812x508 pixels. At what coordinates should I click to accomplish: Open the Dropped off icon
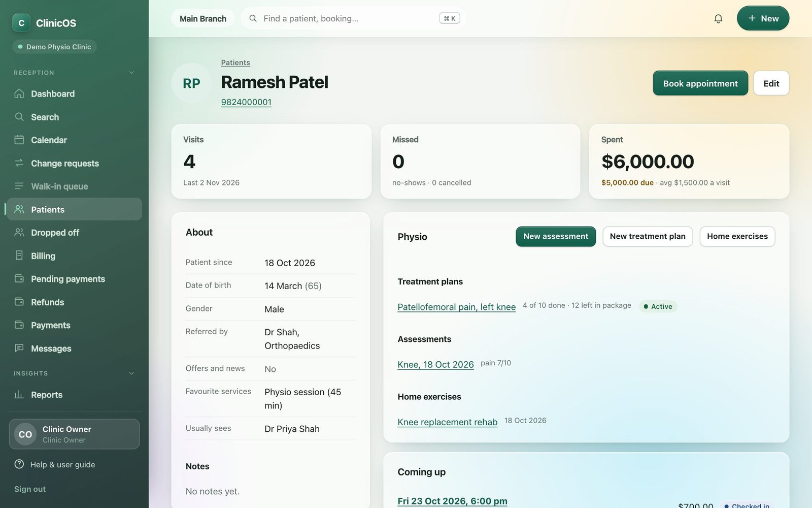click(x=19, y=232)
